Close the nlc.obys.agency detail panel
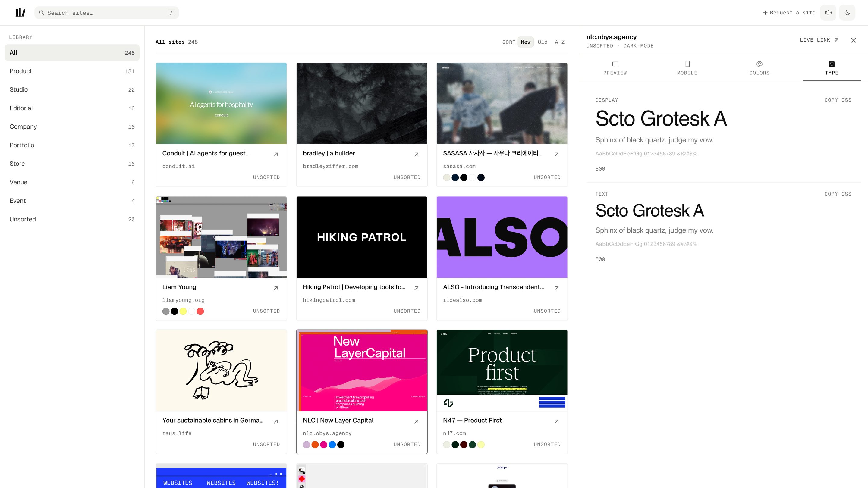Viewport: 868px width, 488px height. pyautogui.click(x=853, y=40)
